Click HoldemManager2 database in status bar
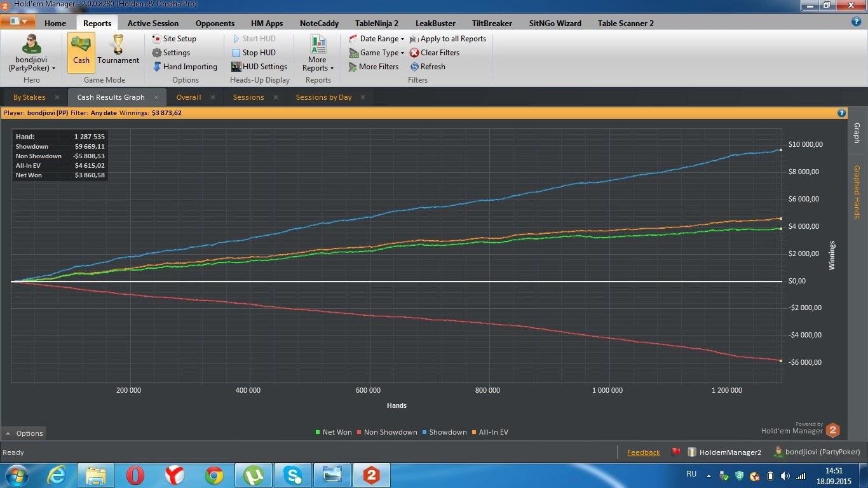Image resolution: width=868 pixels, height=488 pixels. 724,452
